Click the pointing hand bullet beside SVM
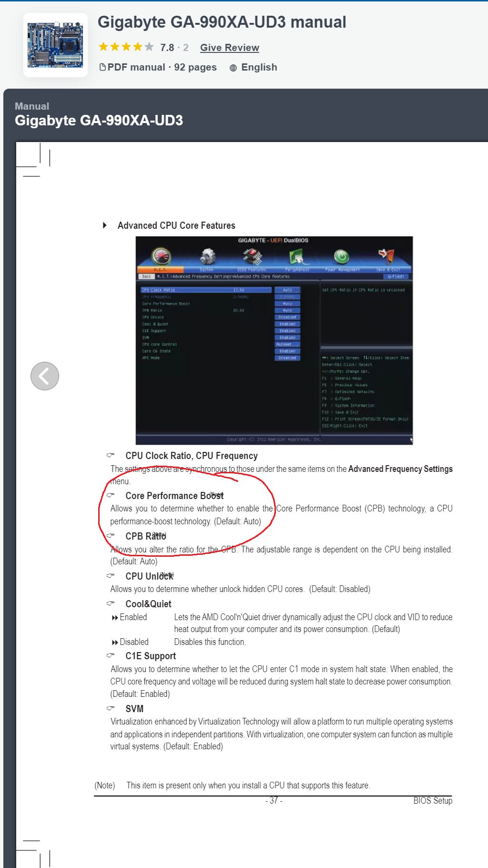The image size is (488, 868). [x=111, y=708]
